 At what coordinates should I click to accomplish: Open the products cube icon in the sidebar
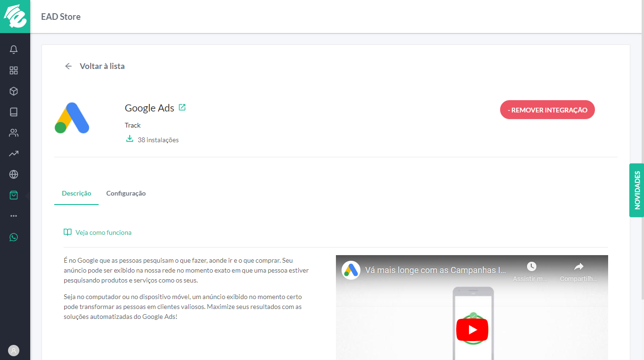14,91
